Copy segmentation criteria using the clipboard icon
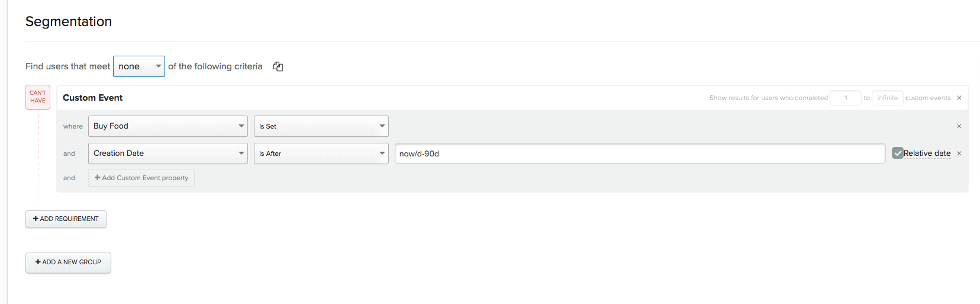 pyautogui.click(x=278, y=66)
